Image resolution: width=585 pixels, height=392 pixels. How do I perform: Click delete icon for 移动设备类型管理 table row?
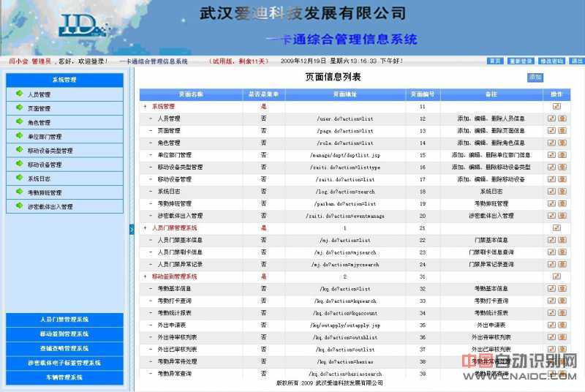(x=562, y=167)
